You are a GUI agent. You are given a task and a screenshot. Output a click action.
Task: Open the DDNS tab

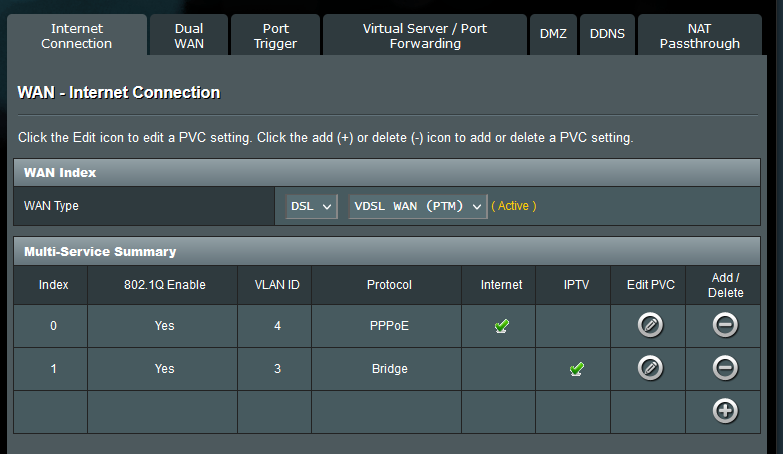[607, 34]
